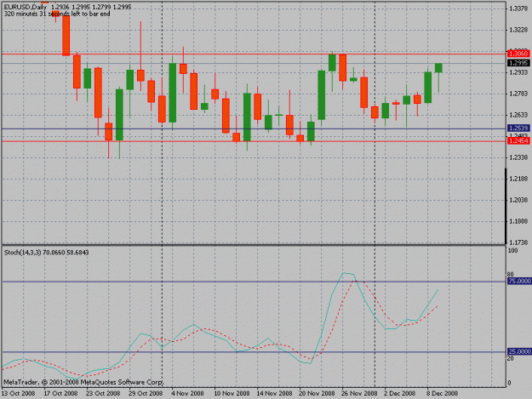Click the 1.2188 price scale value
This screenshot has height=399, width=532.
[x=518, y=179]
